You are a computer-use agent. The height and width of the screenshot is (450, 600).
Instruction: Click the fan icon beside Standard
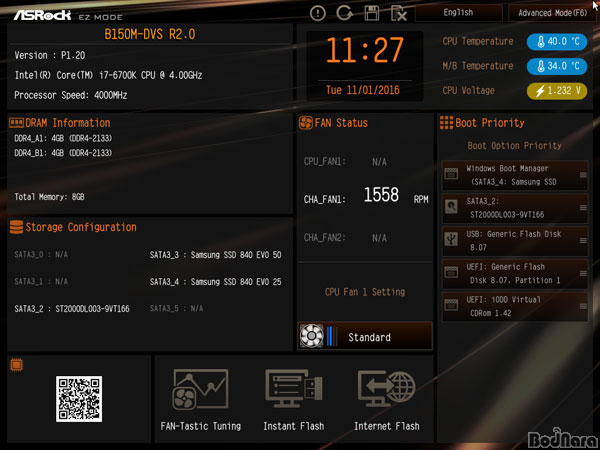[311, 336]
